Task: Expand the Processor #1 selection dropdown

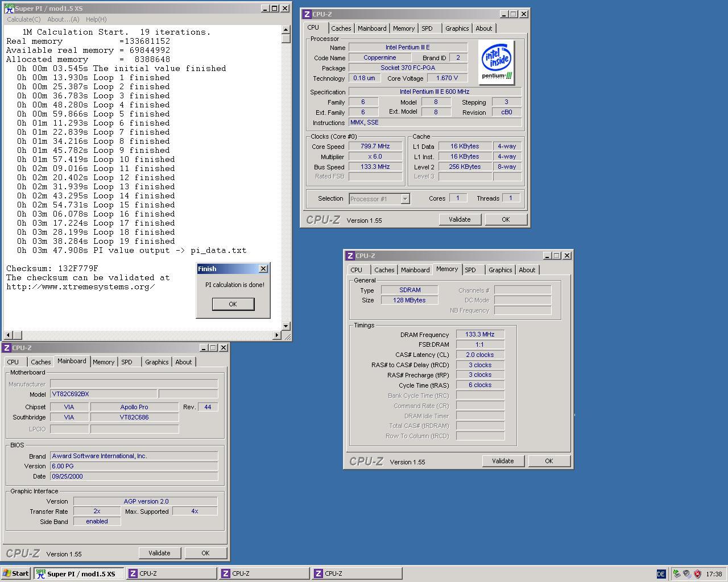Action: pos(405,199)
